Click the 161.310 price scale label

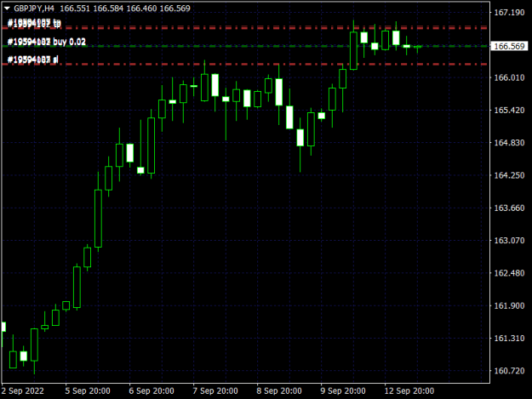tap(509, 338)
